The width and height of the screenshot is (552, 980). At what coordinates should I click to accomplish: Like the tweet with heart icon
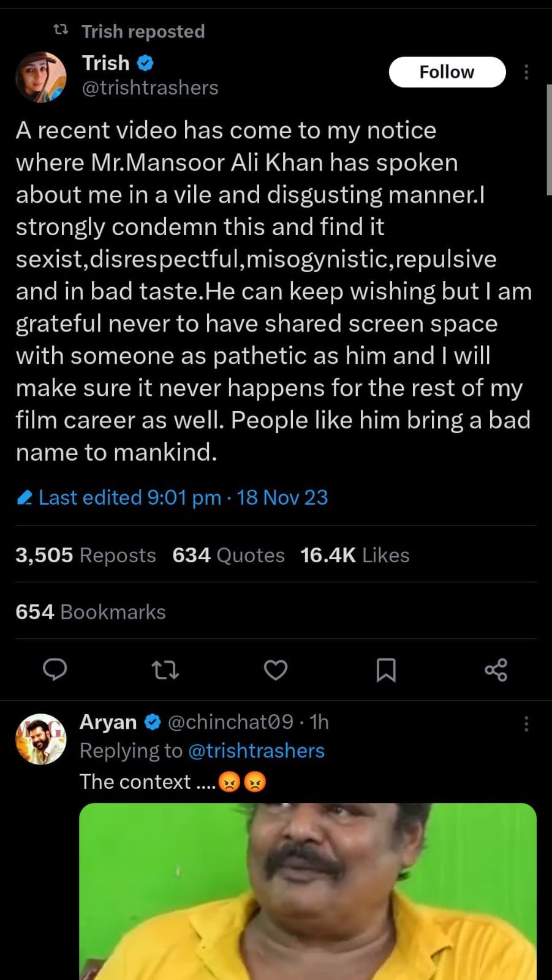275,670
